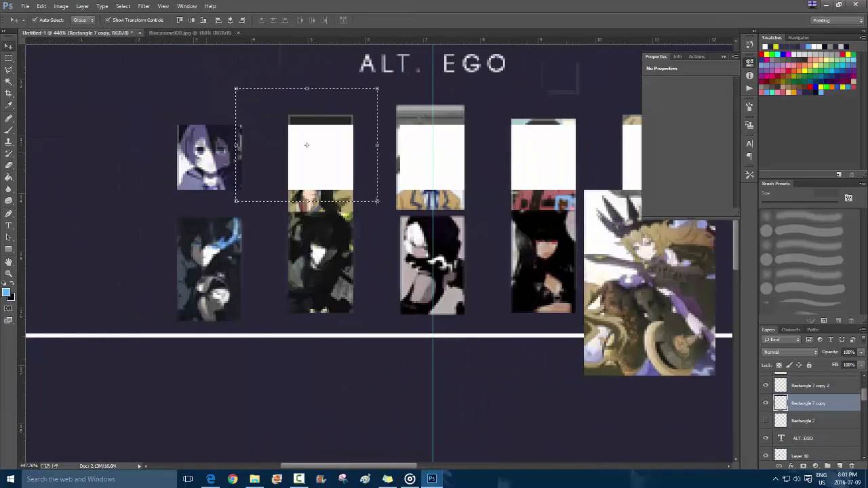Link layers icon at panel bottom

point(778,466)
